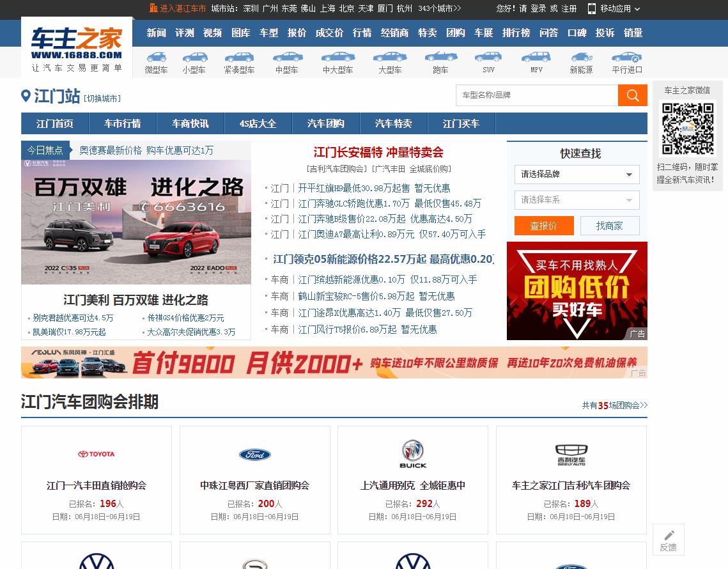Open the 江门首页 tab
Viewport: 728px width, 569px height.
tap(55, 123)
